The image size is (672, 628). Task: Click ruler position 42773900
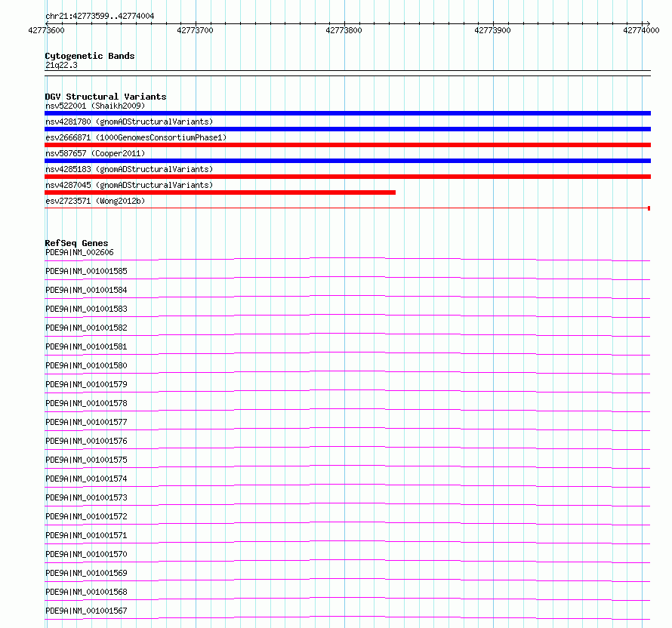tap(492, 30)
